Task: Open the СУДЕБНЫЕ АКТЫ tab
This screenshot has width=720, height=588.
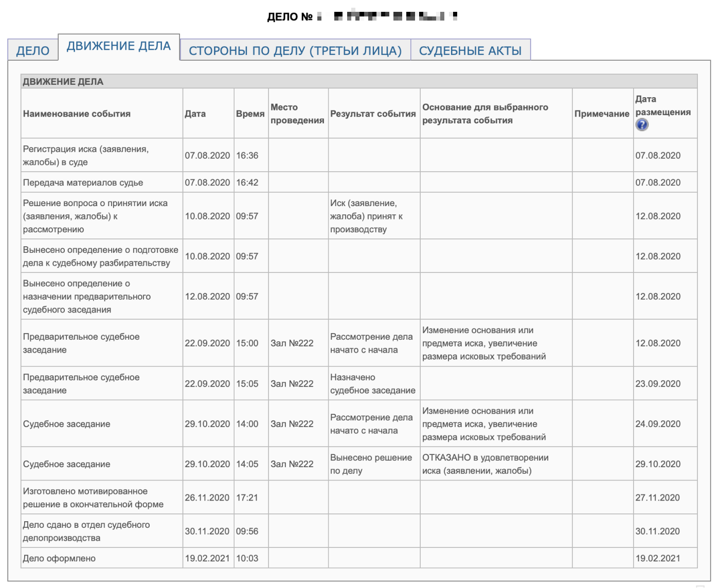Action: [470, 50]
